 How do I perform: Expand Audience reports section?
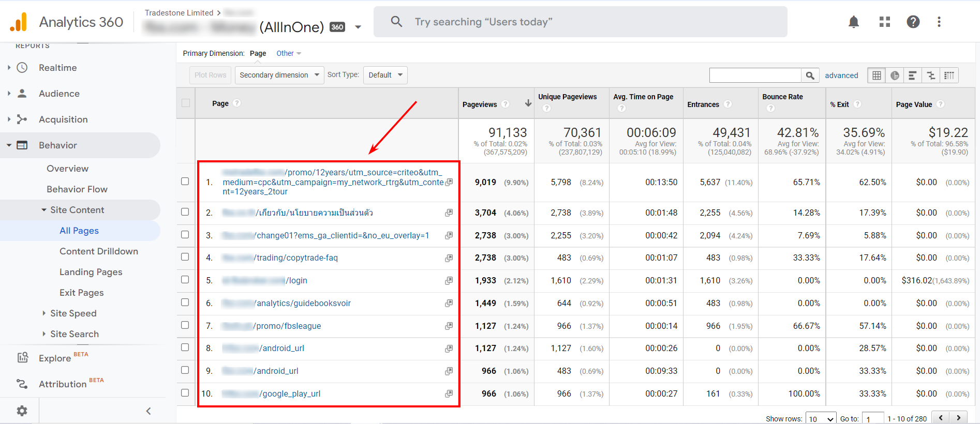coord(9,94)
